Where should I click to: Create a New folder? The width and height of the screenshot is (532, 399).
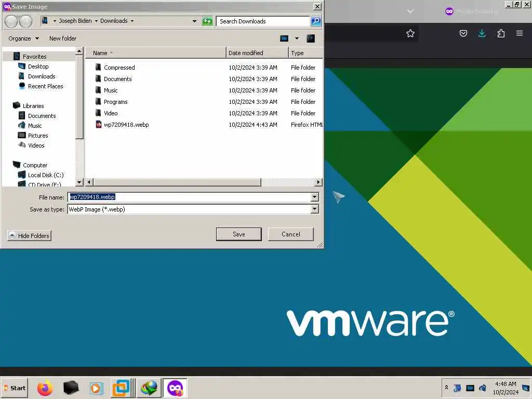point(63,38)
